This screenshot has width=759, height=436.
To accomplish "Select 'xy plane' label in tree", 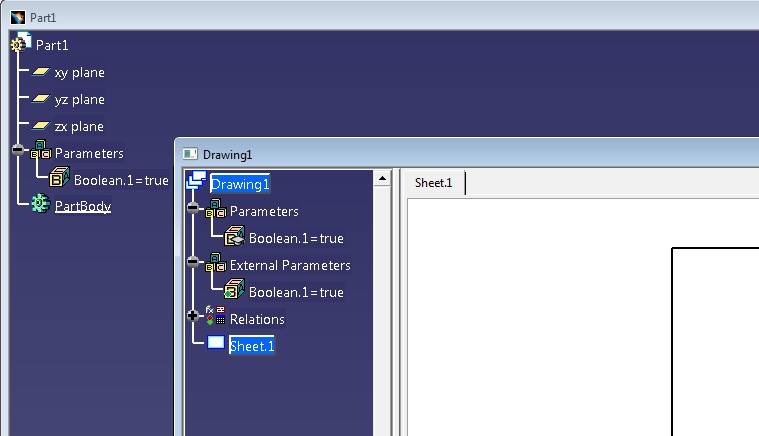I will (80, 73).
